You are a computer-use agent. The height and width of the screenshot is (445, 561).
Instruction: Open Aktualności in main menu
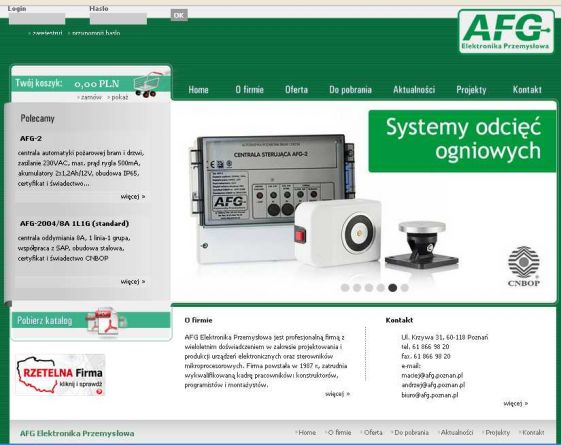pyautogui.click(x=414, y=89)
